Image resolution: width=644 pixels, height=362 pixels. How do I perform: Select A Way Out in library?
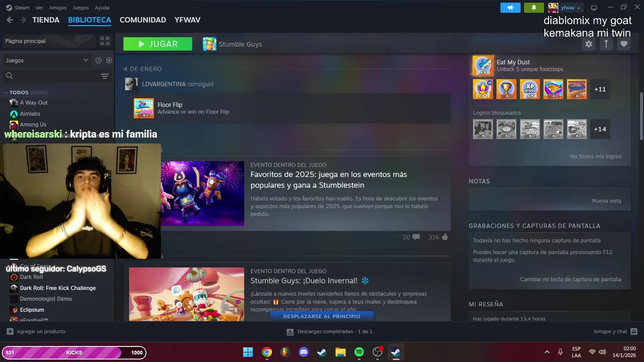click(34, 103)
